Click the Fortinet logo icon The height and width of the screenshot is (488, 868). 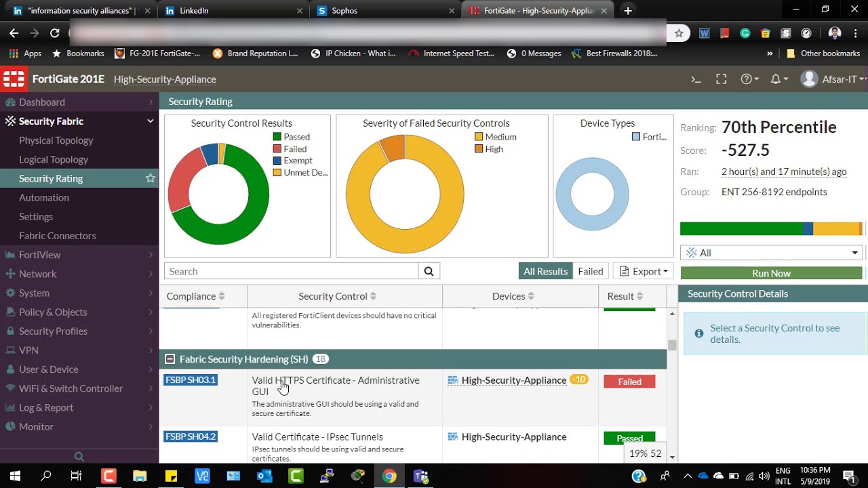tap(14, 79)
